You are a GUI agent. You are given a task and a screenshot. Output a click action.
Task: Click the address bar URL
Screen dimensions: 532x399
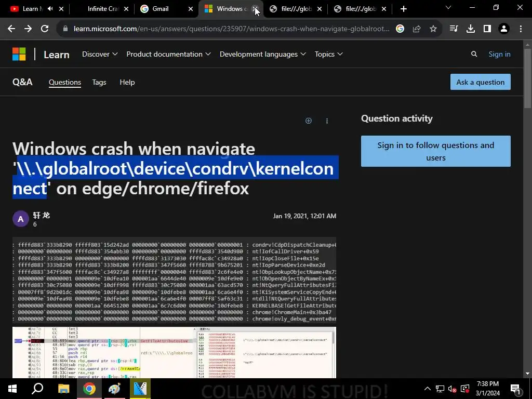coord(231,29)
